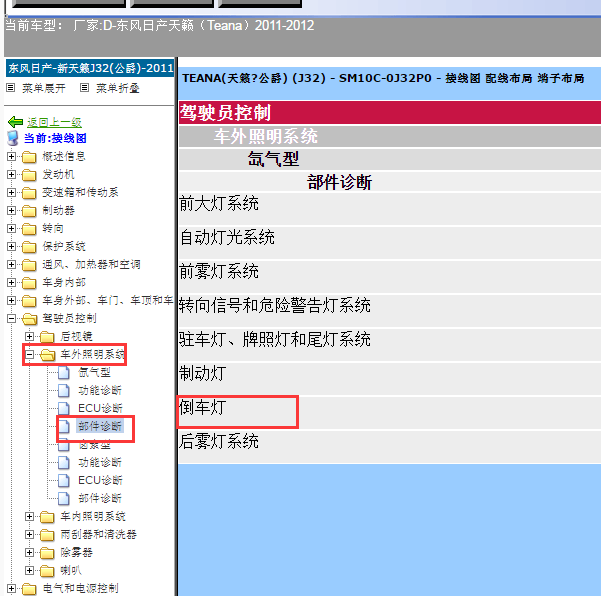The width and height of the screenshot is (601, 596).
Task: Expand the 雨刮器和清洗器 node
Action: (x=29, y=535)
